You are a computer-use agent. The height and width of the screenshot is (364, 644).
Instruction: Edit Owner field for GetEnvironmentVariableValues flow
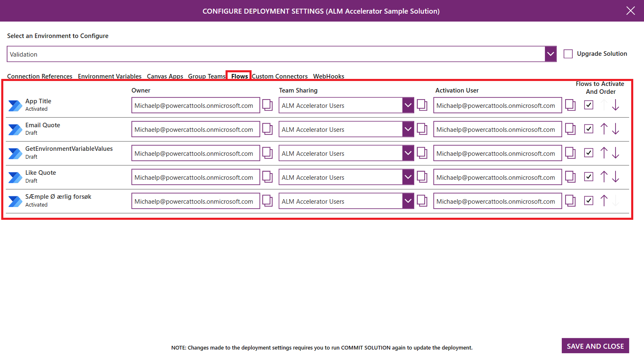tap(196, 153)
